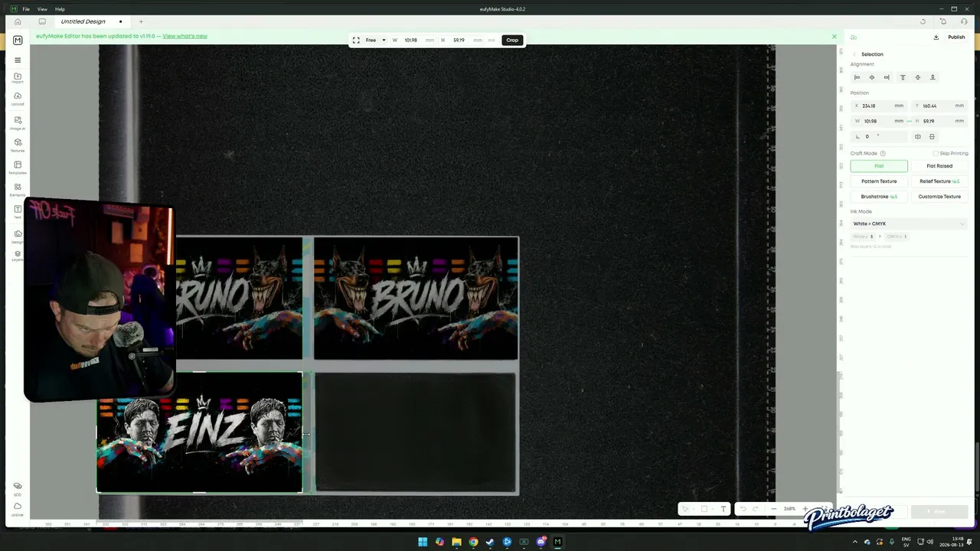Align selection to the left edge
Image resolution: width=980 pixels, height=551 pixels.
pyautogui.click(x=857, y=77)
